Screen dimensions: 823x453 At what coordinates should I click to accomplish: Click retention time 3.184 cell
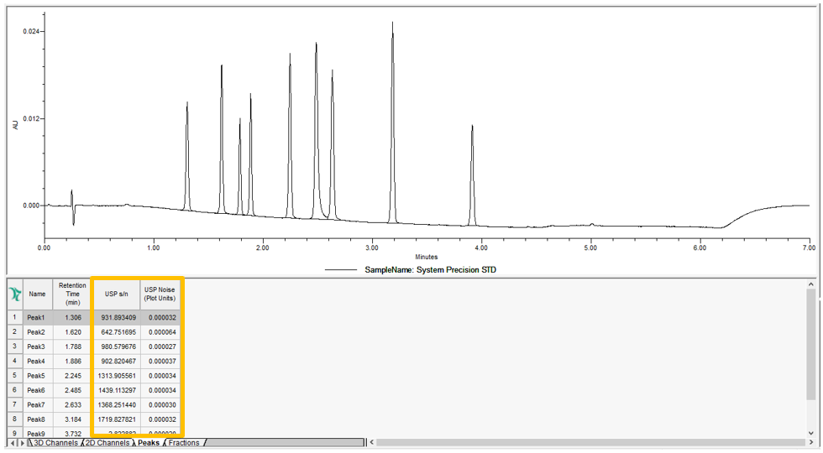(71, 419)
